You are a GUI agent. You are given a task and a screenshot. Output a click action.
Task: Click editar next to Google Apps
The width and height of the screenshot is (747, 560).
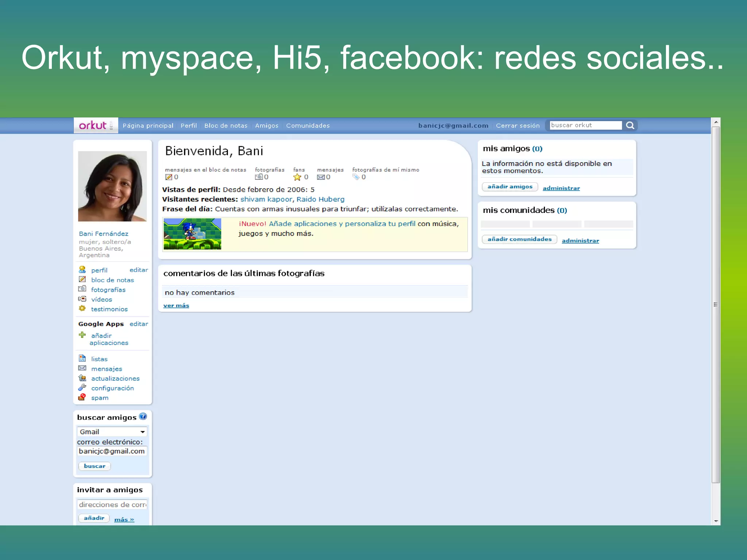(x=139, y=324)
